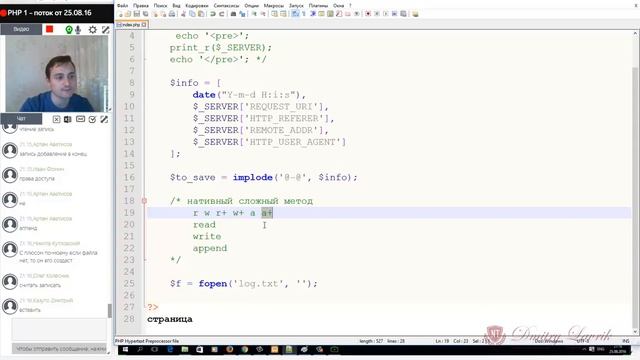
Task: Paste using the Paste toolbar icon
Action: tap(202, 14)
